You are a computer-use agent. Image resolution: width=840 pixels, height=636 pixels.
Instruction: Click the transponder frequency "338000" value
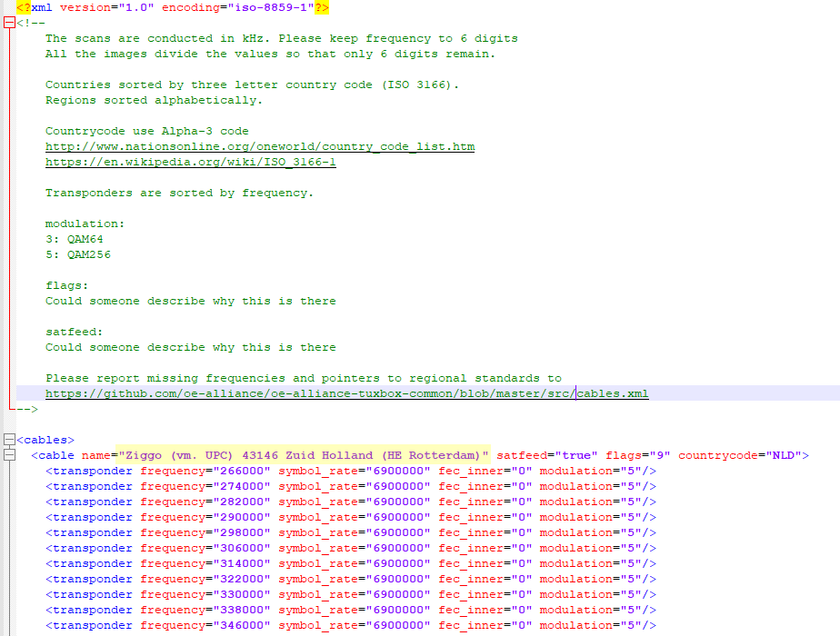click(242, 610)
